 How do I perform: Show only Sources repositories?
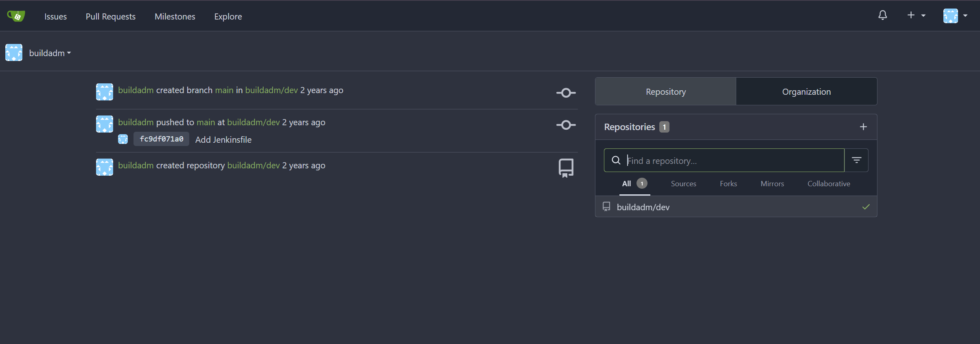[x=683, y=184]
